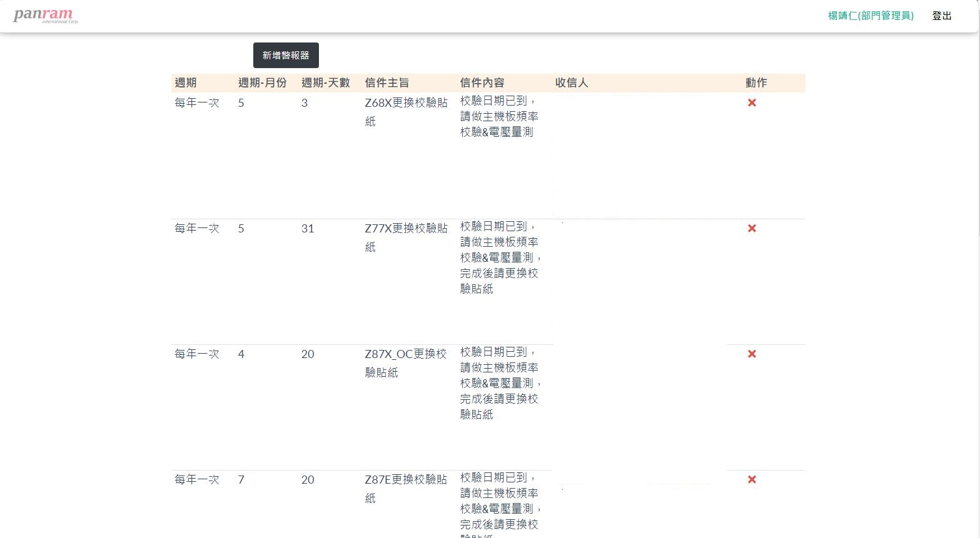Delete the Z77X alarm row
Screen dimensions: 980x538
[752, 228]
